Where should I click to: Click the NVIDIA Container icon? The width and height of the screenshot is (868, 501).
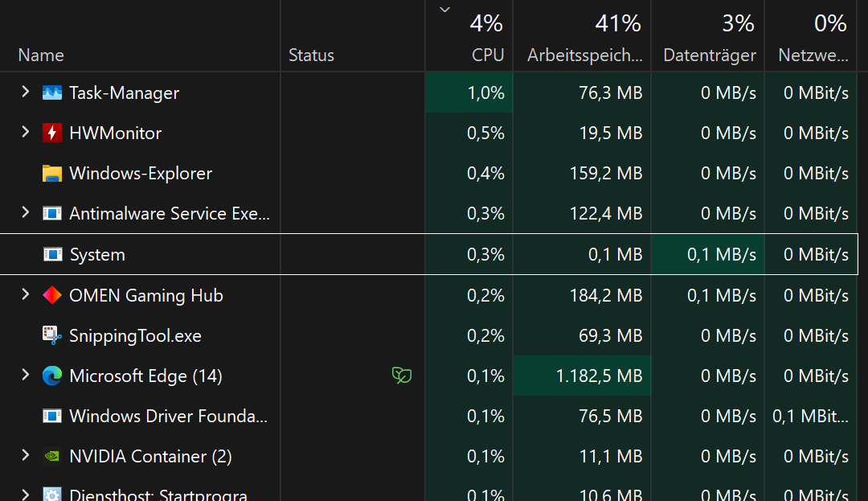click(x=52, y=456)
